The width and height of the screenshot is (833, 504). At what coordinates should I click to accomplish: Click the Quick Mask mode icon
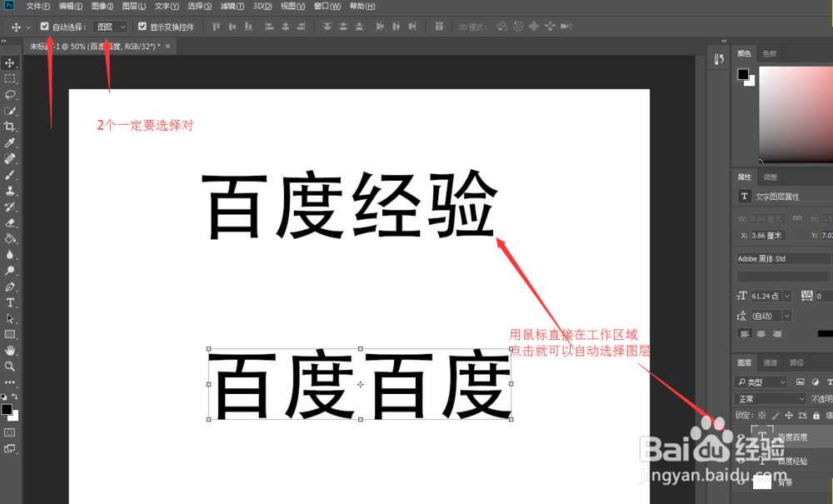point(9,432)
